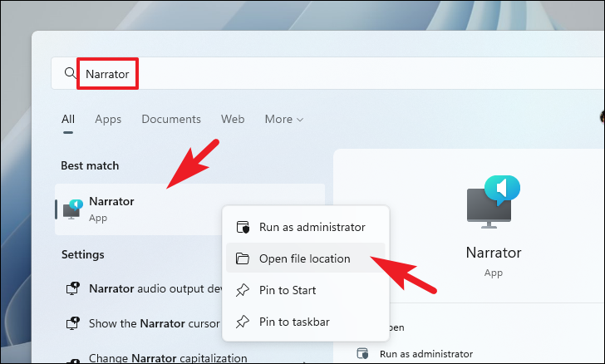The height and width of the screenshot is (364, 605).
Task: Click the Narrator search text field
Action: pos(327,73)
